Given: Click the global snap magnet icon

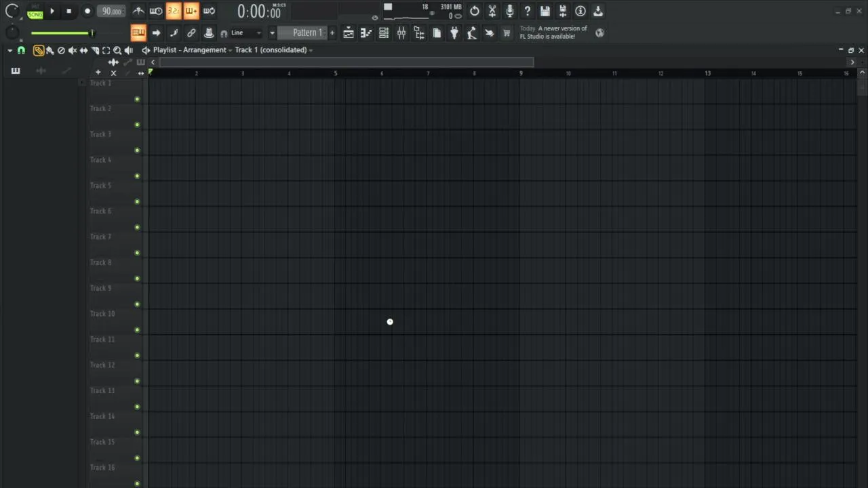Looking at the screenshot, I should 224,33.
